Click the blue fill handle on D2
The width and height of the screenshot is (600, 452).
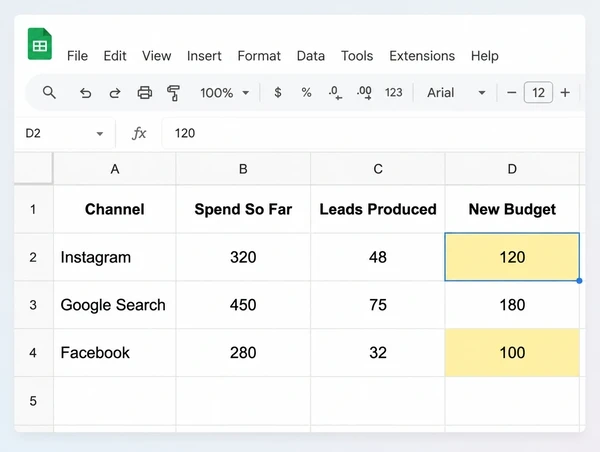579,281
